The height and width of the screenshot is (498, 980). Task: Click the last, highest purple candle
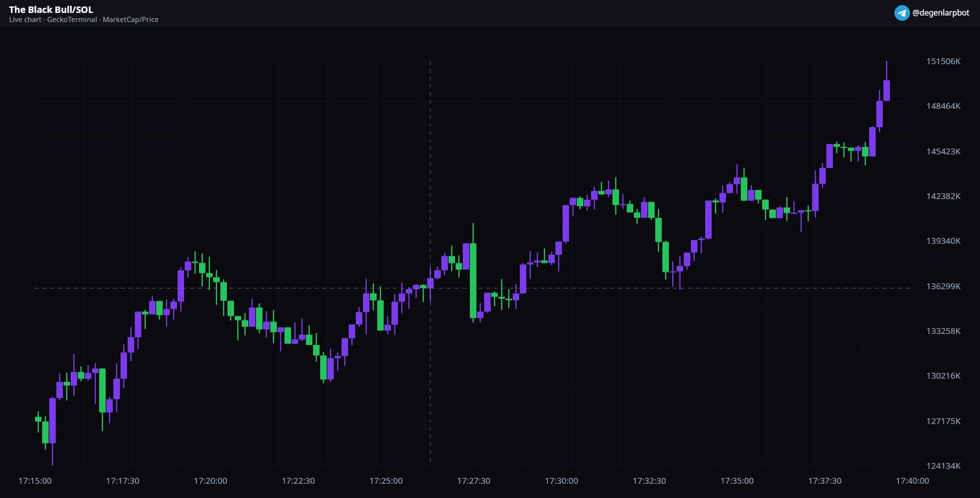click(887, 90)
